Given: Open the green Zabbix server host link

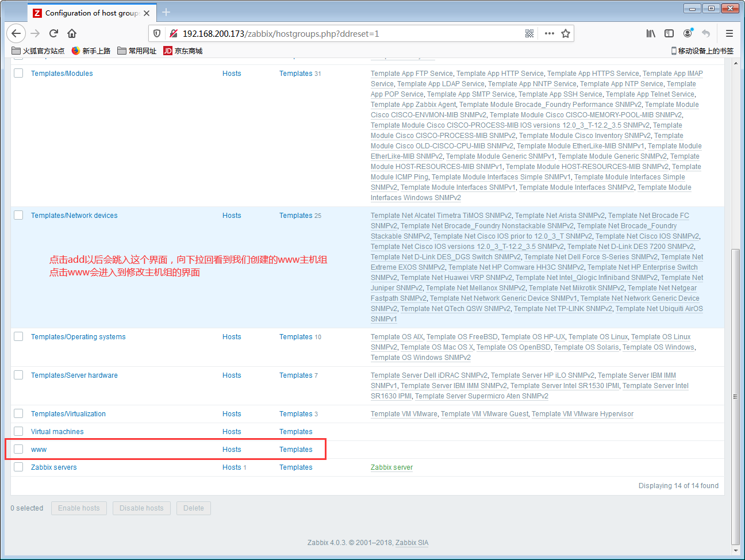Looking at the screenshot, I should [391, 467].
